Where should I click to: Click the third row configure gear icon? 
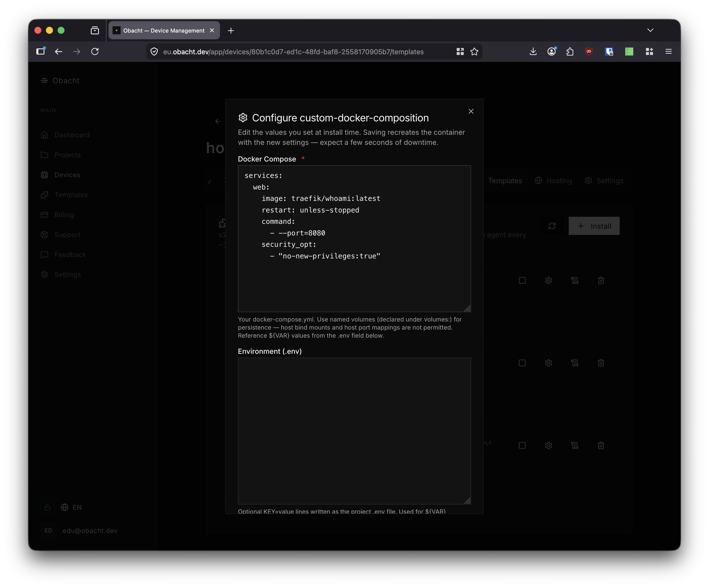[549, 445]
